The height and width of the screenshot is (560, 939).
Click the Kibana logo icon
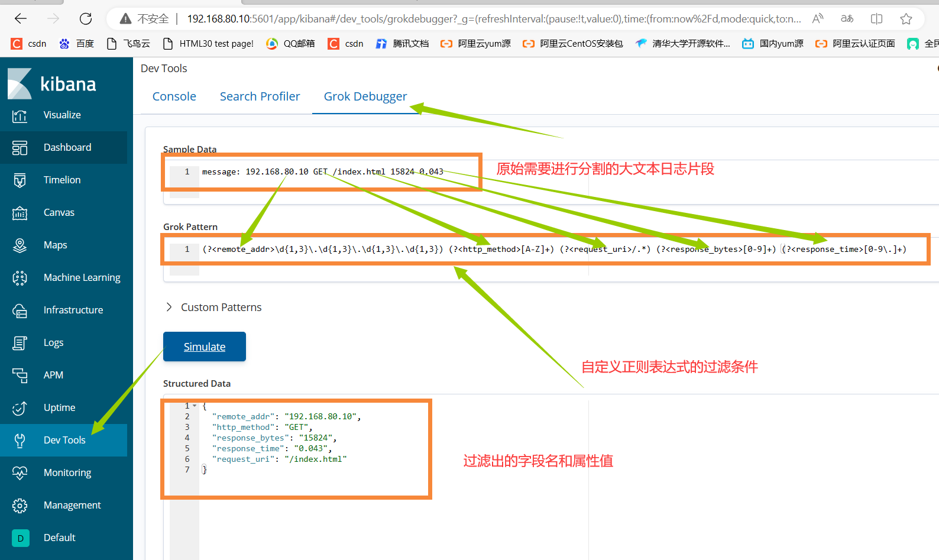point(20,83)
